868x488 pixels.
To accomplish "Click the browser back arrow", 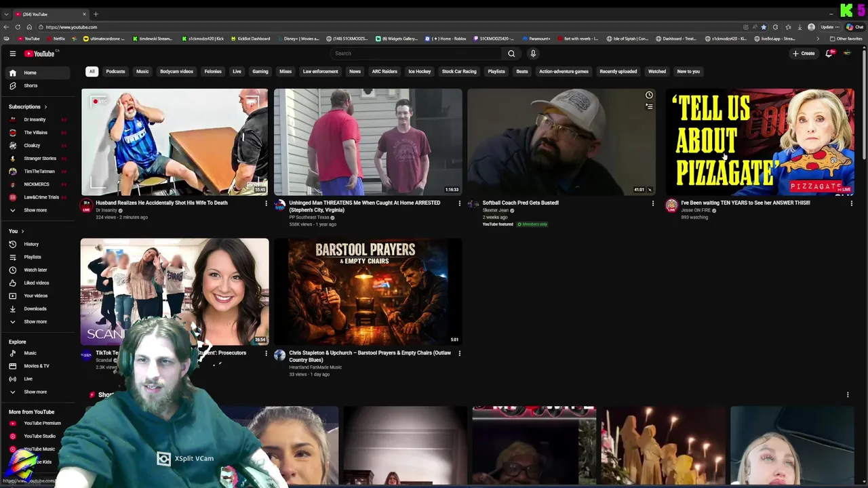I will click(6, 27).
